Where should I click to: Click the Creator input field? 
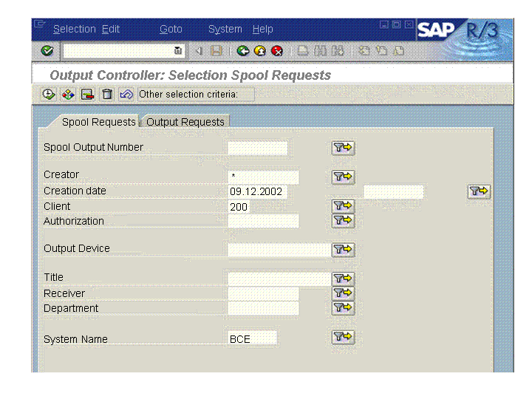coord(263,177)
